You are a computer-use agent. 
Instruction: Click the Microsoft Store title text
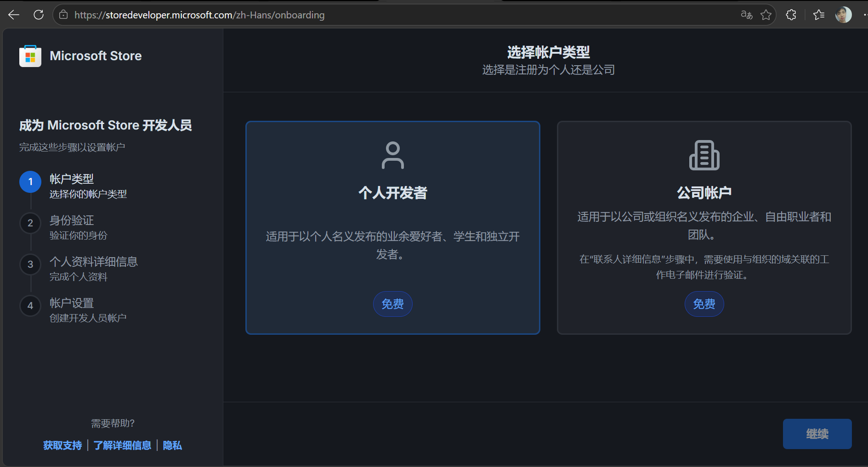[x=96, y=56]
